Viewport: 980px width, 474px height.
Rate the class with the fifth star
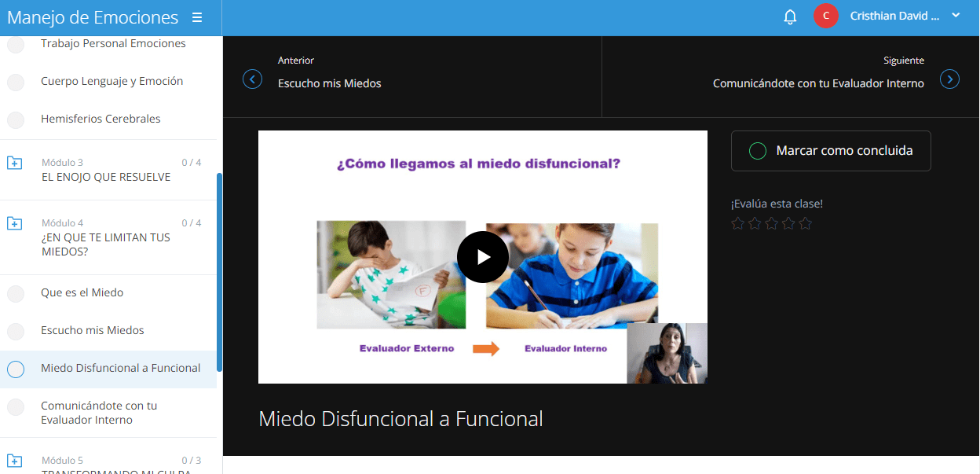tap(805, 224)
